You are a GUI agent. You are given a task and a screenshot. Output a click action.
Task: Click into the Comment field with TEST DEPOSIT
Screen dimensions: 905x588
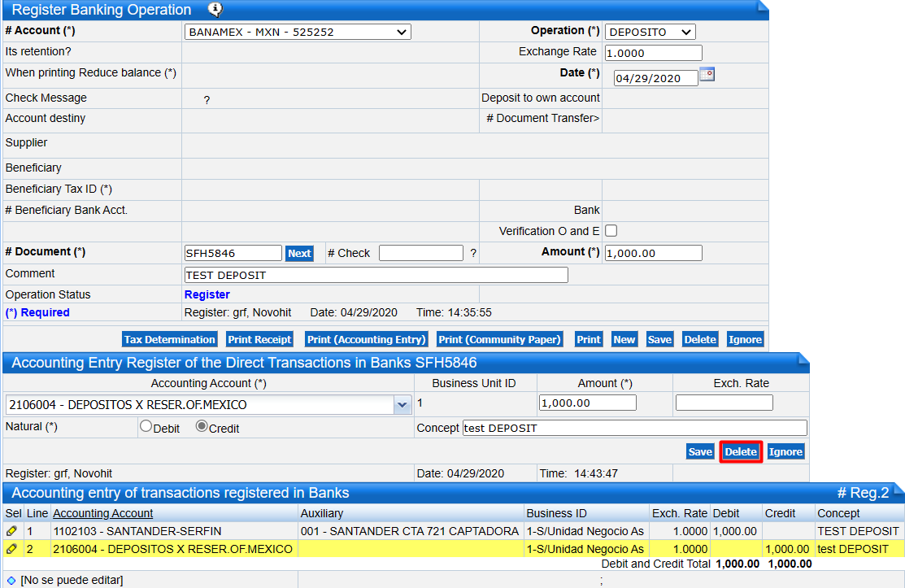coord(376,275)
